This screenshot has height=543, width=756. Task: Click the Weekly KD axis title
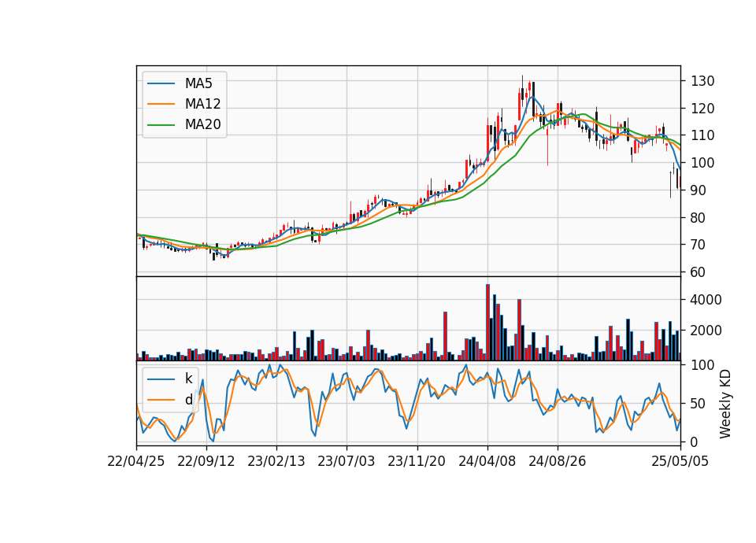tap(725, 404)
